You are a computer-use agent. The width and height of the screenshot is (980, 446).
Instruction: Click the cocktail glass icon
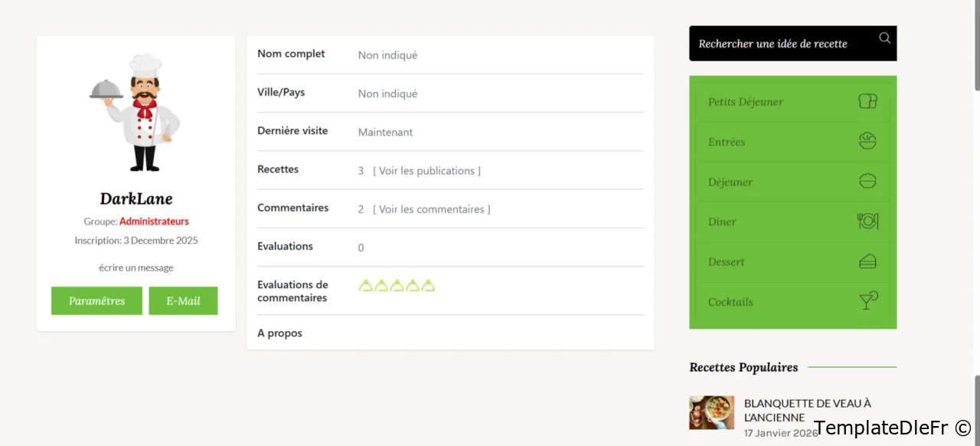(x=867, y=301)
